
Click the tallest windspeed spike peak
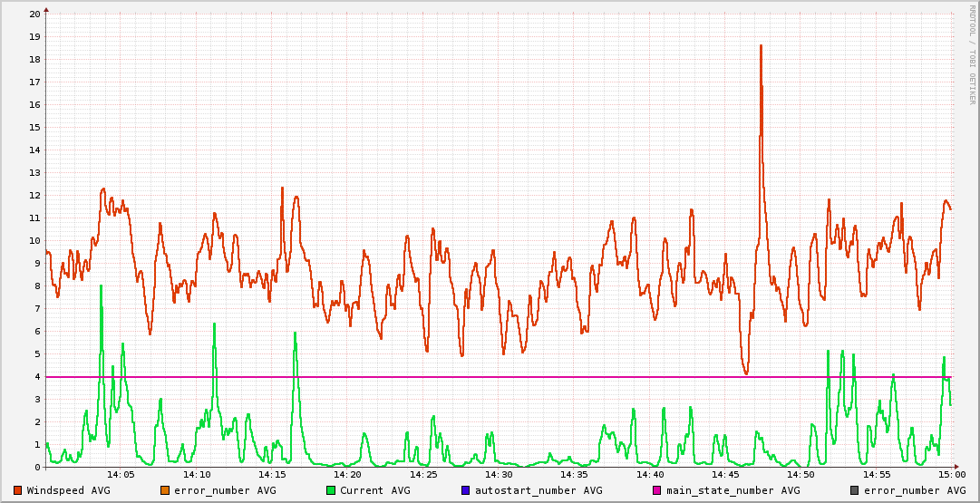761,46
